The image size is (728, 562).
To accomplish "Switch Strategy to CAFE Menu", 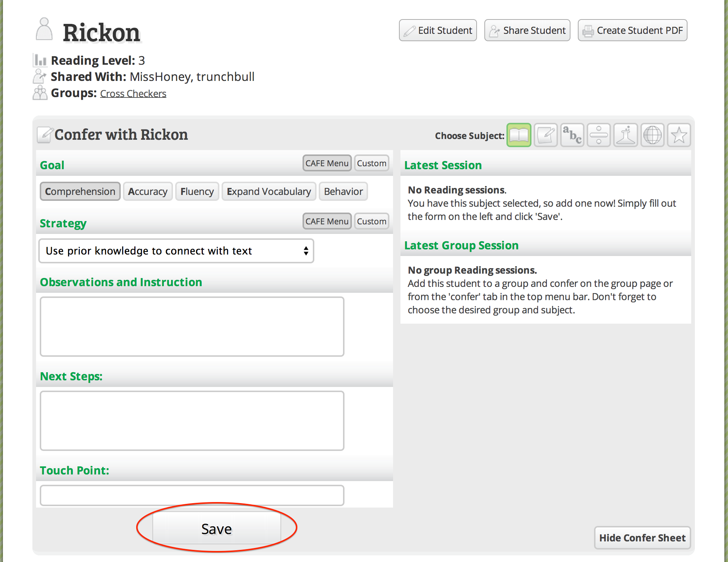I will click(327, 221).
